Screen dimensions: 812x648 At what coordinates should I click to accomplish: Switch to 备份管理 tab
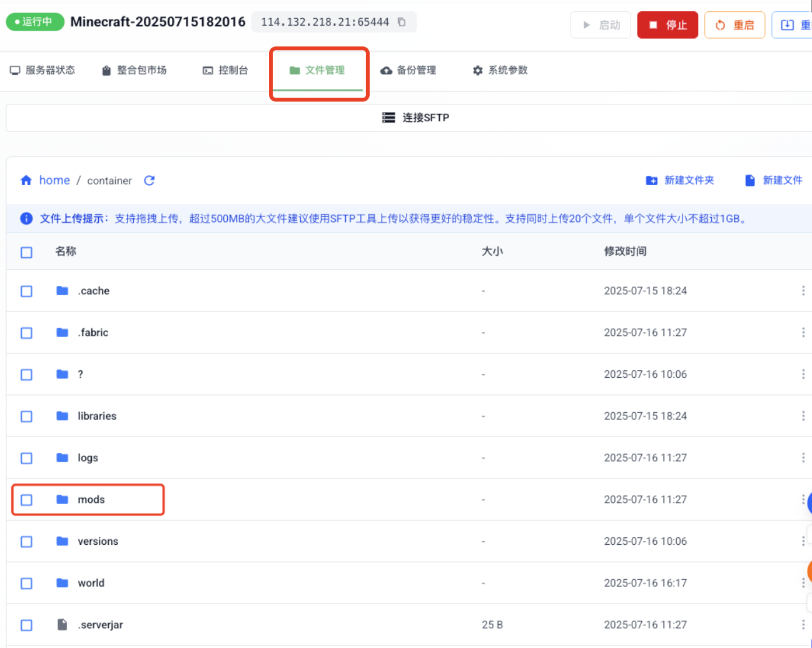point(409,70)
